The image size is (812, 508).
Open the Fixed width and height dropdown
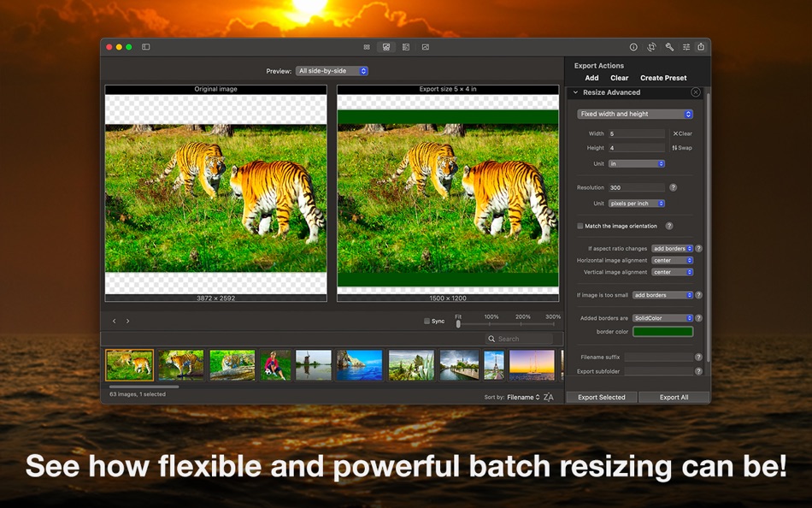click(x=635, y=114)
